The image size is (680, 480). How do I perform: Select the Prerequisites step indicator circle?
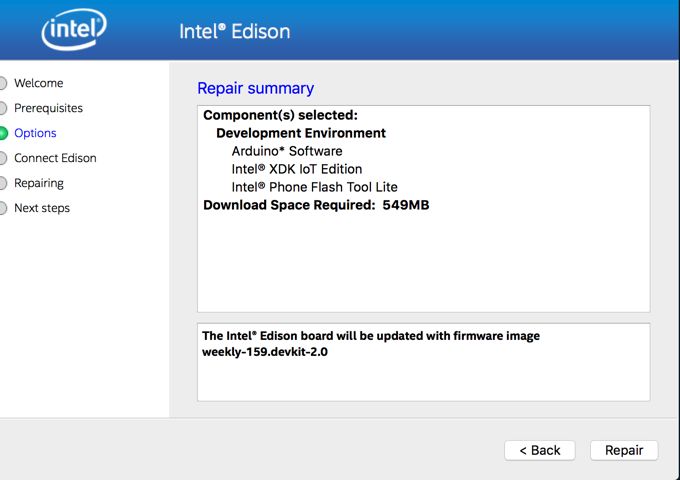coord(3,108)
